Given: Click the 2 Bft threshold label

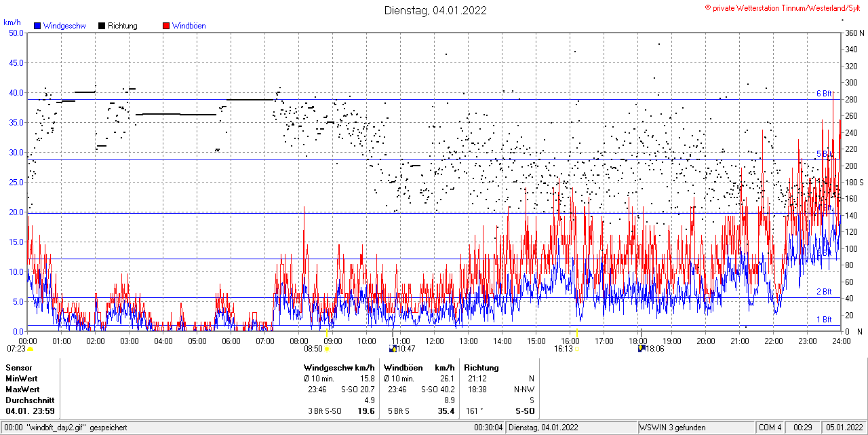Looking at the screenshot, I should tap(824, 292).
